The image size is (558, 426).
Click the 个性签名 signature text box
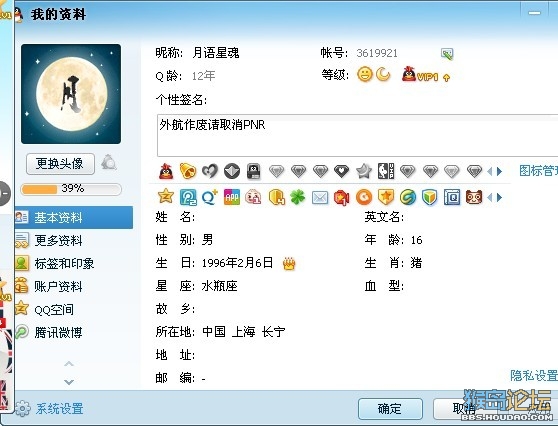[x=357, y=135]
